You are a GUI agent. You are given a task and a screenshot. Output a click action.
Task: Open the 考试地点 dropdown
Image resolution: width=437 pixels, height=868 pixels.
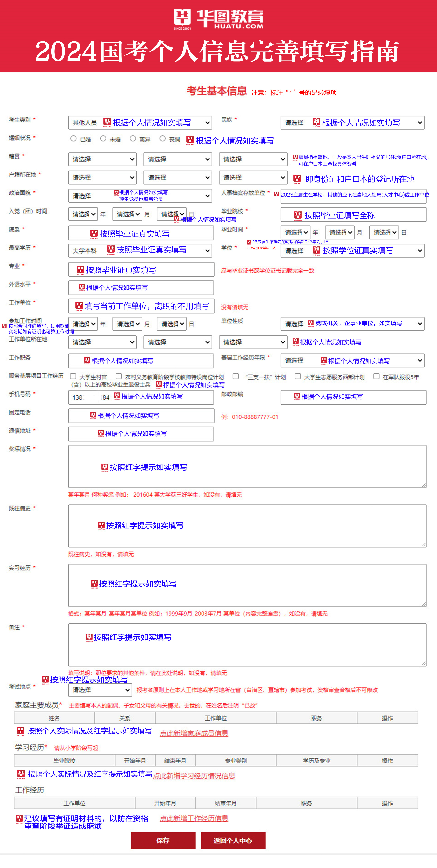[x=100, y=690]
